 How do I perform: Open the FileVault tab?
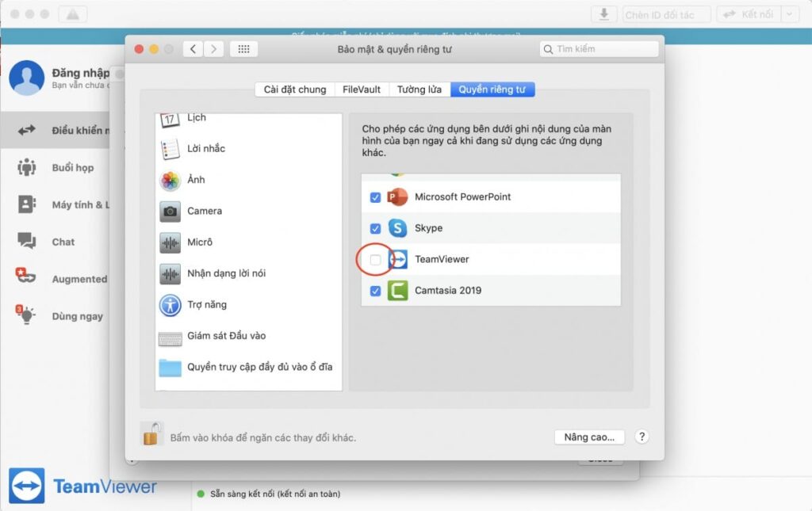(x=362, y=90)
